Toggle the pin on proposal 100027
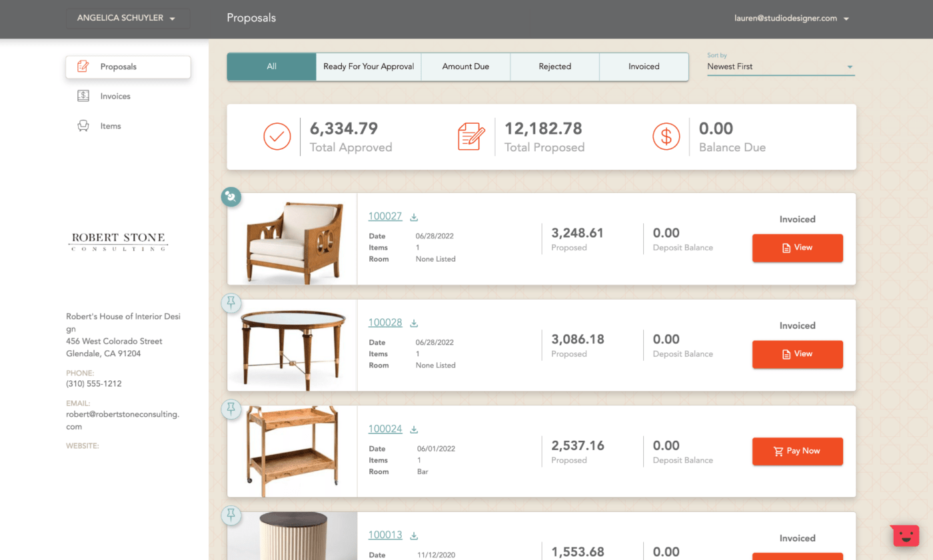This screenshot has width=933, height=560. click(x=231, y=196)
